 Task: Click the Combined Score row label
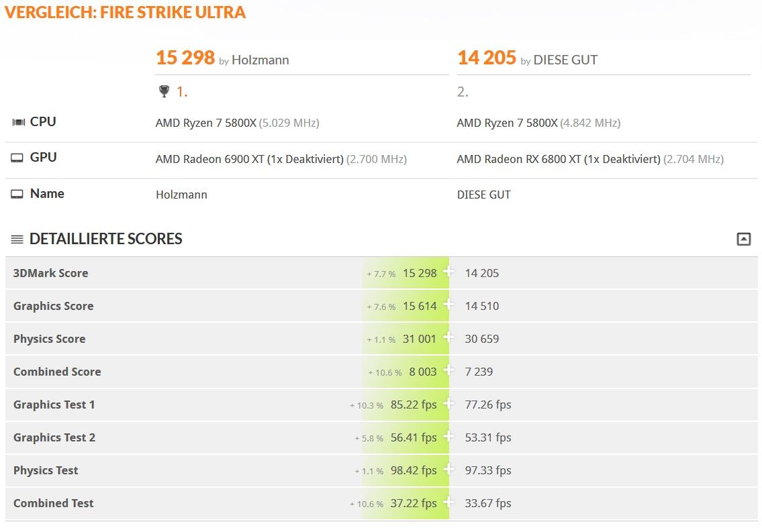(x=57, y=372)
